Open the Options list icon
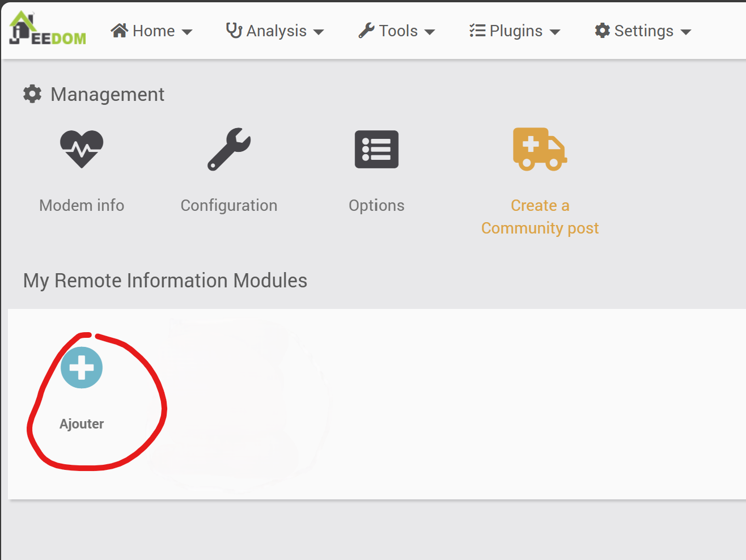Image resolution: width=746 pixels, height=560 pixels. point(376,150)
